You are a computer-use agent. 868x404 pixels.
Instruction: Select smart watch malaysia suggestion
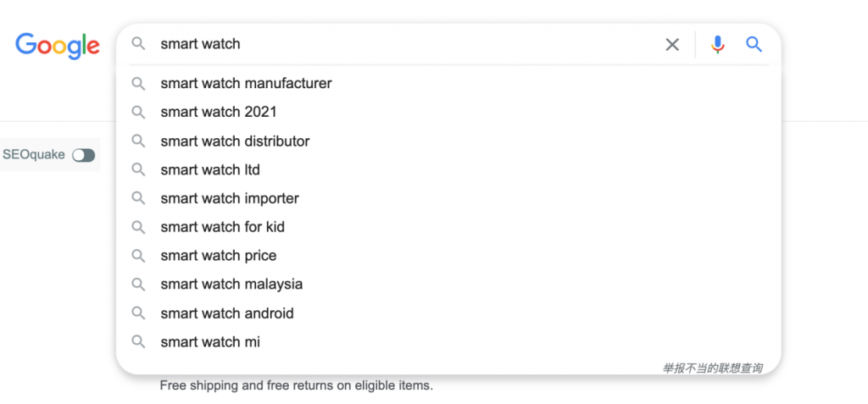tap(448, 285)
